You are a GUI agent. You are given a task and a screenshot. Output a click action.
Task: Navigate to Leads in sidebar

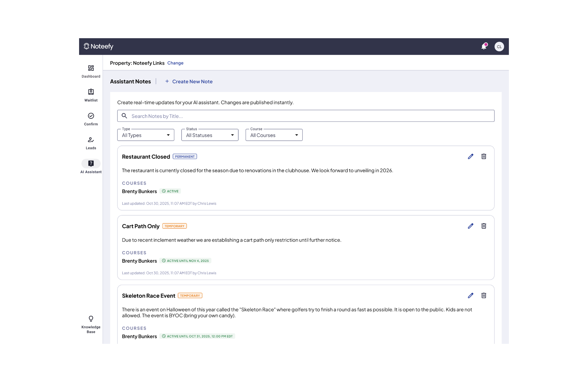click(x=91, y=143)
